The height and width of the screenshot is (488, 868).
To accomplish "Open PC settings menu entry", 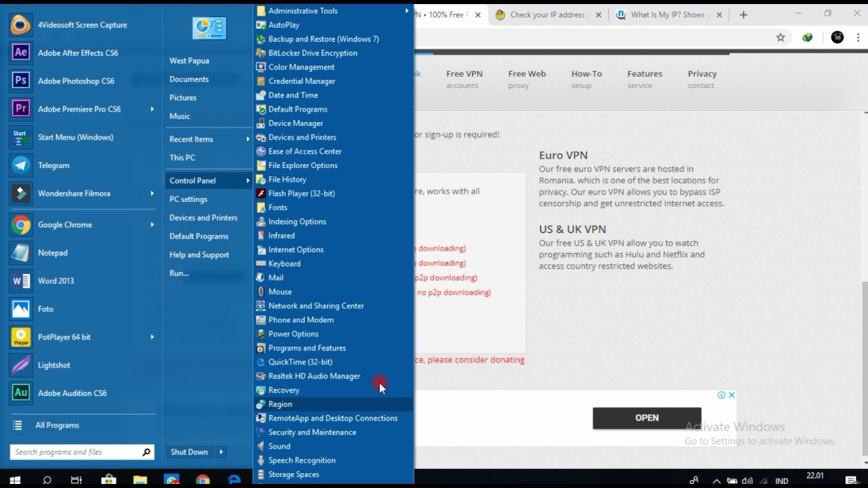I will coord(189,199).
